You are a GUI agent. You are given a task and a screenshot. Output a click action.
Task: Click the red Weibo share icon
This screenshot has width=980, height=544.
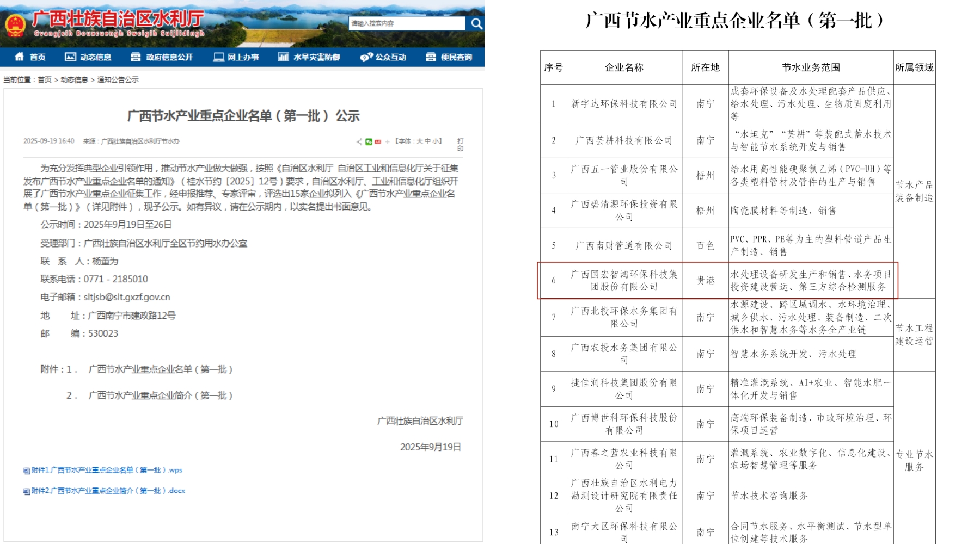(378, 142)
